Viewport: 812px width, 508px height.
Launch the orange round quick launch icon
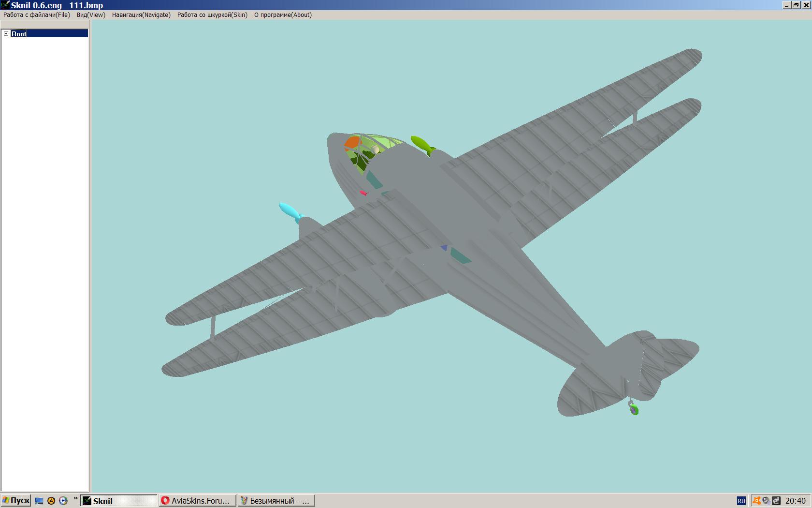pyautogui.click(x=51, y=501)
